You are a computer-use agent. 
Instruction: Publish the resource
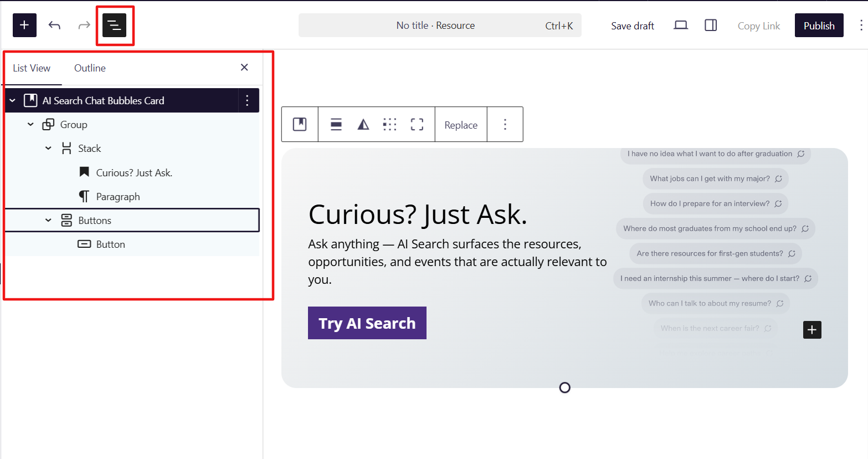tap(819, 25)
